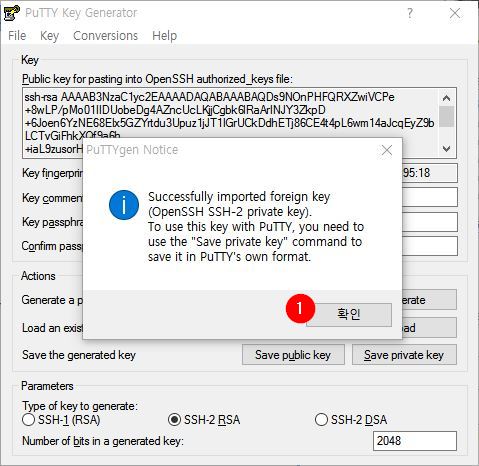The width and height of the screenshot is (479, 466).
Task: Open the Help menu
Action: [x=164, y=36]
